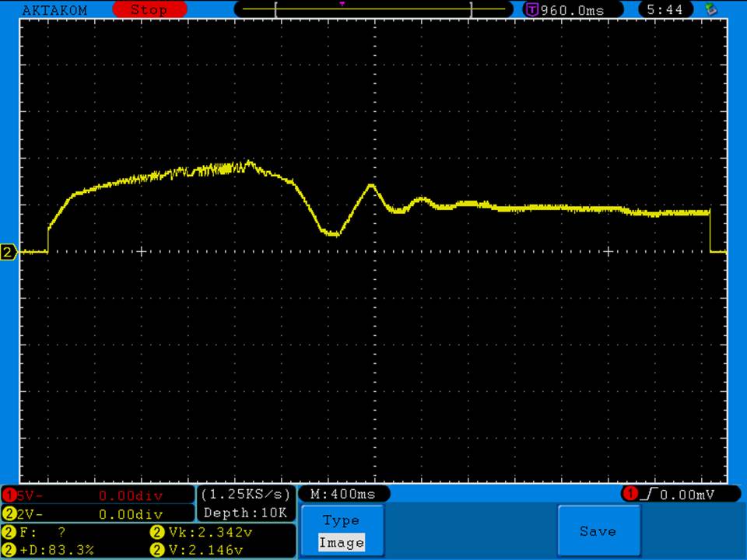Click the Depth:10K record length readout

pos(246,513)
